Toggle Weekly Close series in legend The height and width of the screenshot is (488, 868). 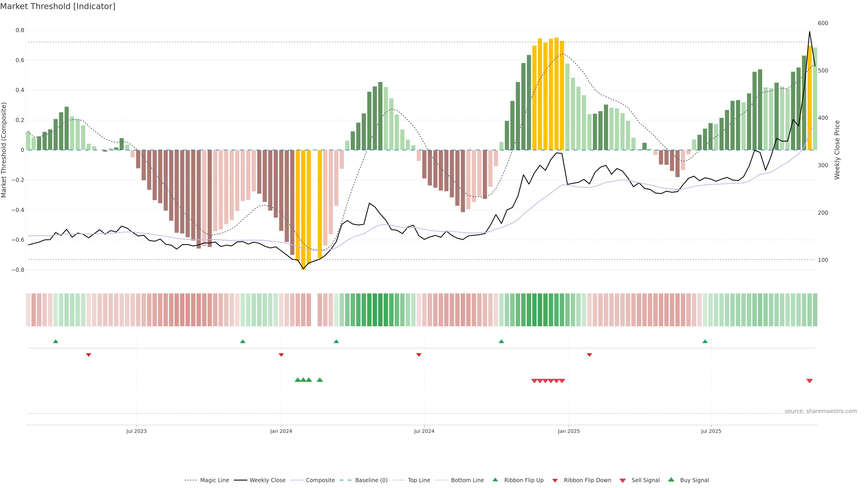tap(267, 480)
